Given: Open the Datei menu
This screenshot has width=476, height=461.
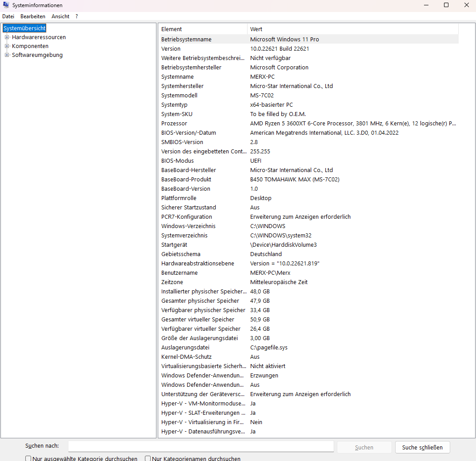Looking at the screenshot, I should [8, 16].
